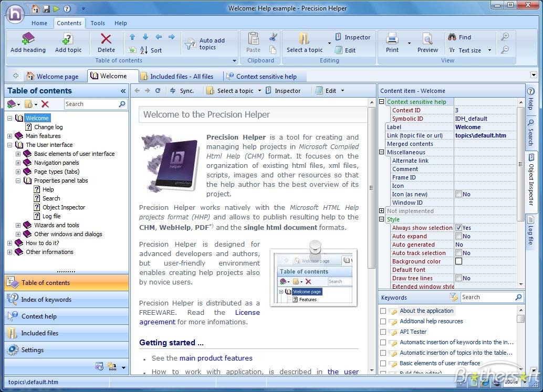The image size is (543, 392).
Task: Click the save icon in quick access toolbar
Action: pos(46,8)
